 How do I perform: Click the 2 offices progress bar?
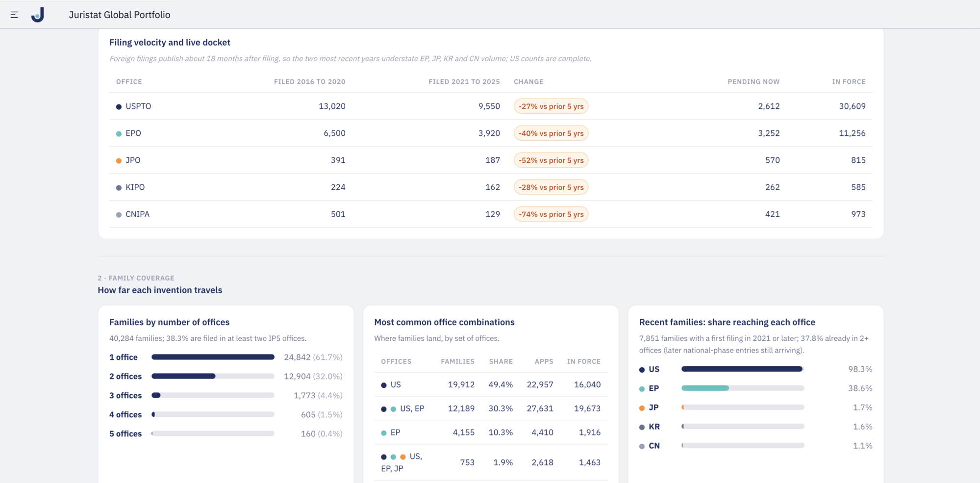[x=213, y=376]
